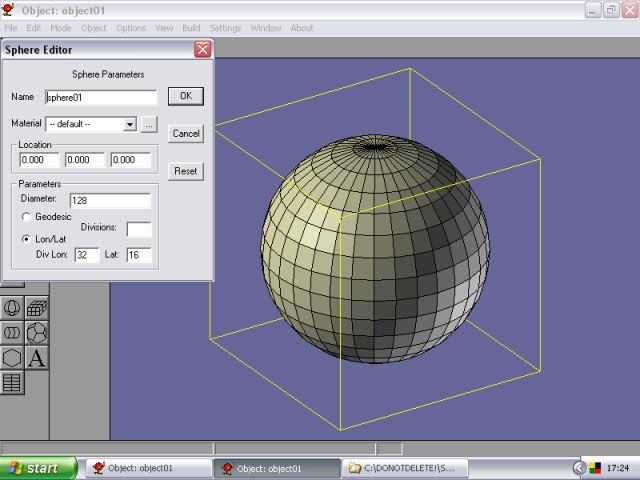Choose the polyhedron primitive tool icon
This screenshot has width=640, height=480.
tap(37, 333)
